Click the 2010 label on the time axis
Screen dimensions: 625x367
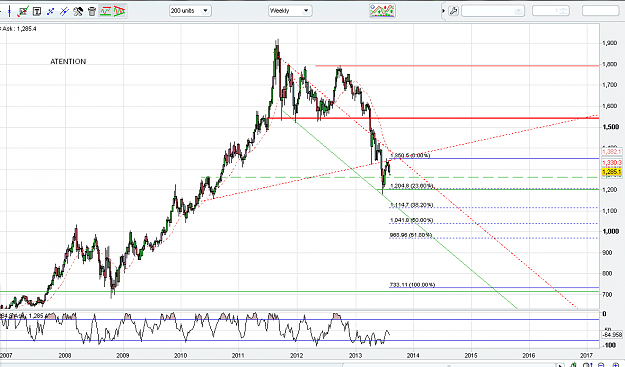(180, 355)
